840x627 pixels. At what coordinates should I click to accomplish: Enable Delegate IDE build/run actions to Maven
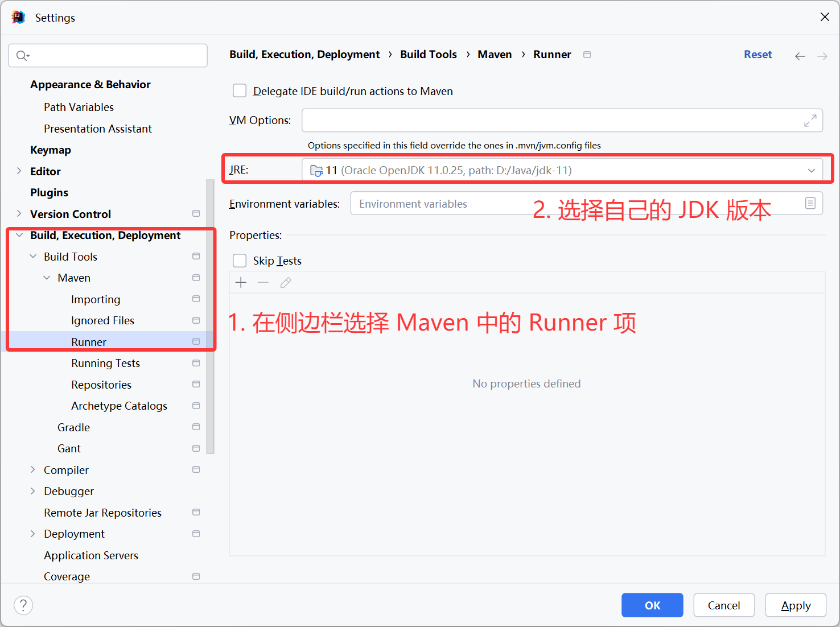tap(240, 91)
